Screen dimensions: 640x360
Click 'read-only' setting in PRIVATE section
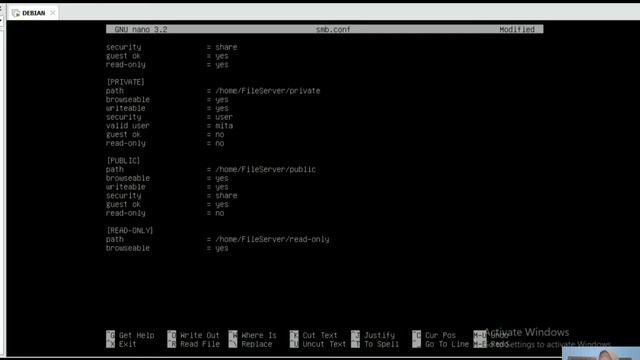tap(126, 143)
